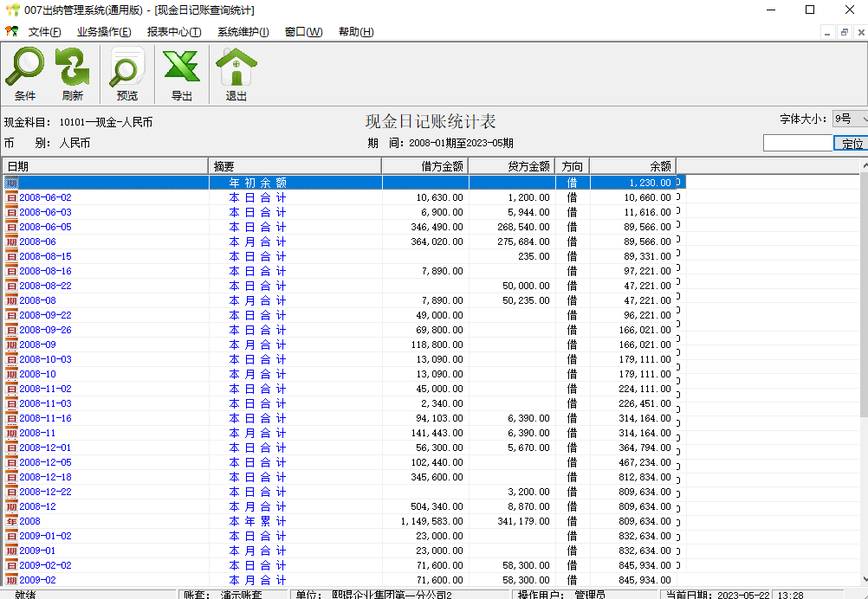Click the month icon of row 2008-12
The width and height of the screenshot is (868, 599).
pyautogui.click(x=11, y=506)
